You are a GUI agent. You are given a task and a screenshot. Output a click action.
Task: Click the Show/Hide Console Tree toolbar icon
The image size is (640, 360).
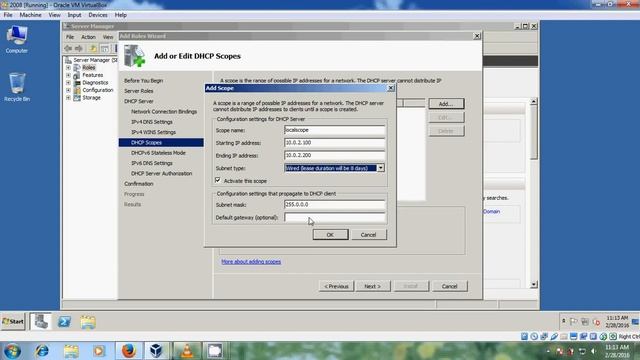(105, 48)
